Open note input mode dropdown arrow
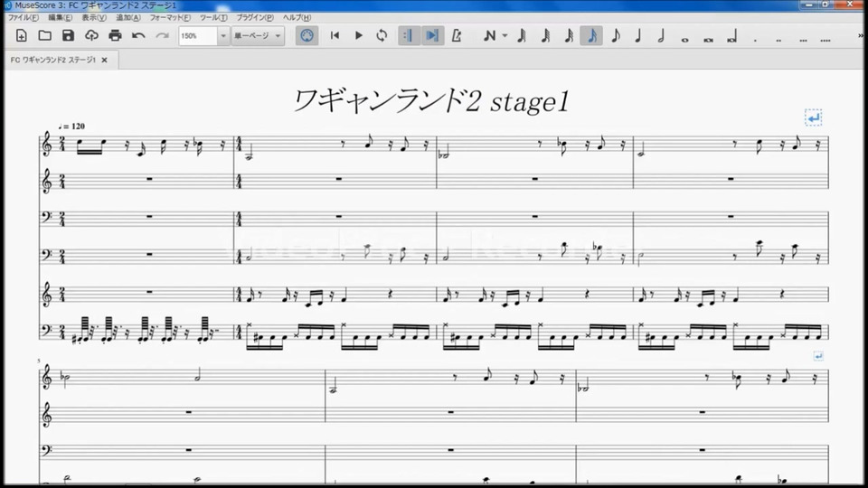This screenshot has height=488, width=868. [505, 36]
